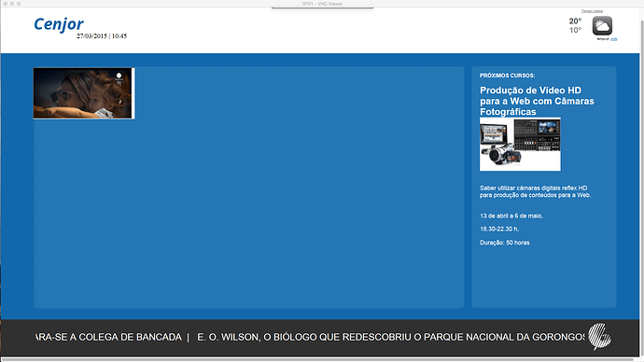Open the Produção de Vídeo HD course title
The width and height of the screenshot is (644, 362).
tap(537, 101)
